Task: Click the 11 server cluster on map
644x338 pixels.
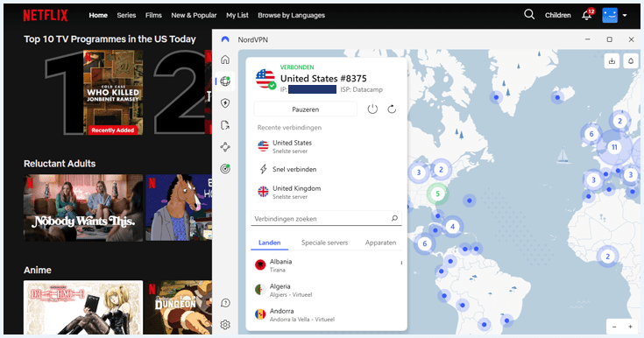Action: pyautogui.click(x=614, y=147)
